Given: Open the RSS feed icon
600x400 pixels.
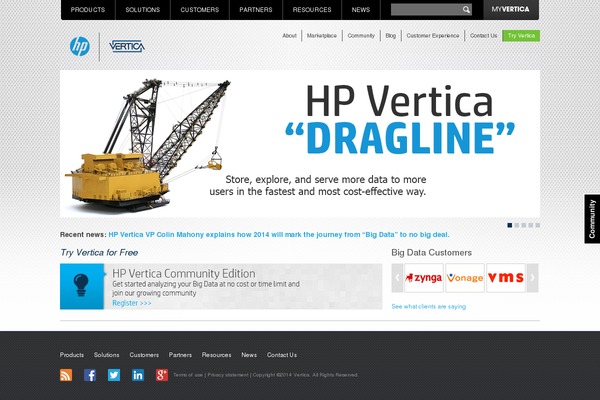Looking at the screenshot, I should (66, 375).
